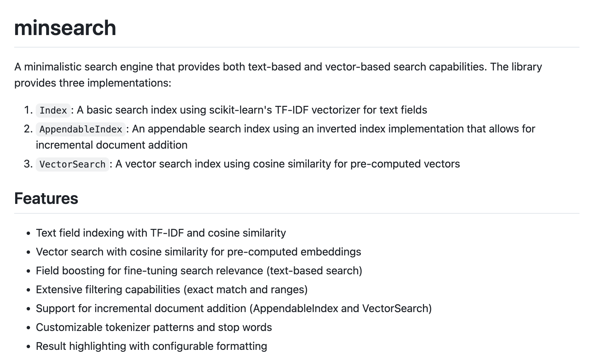The height and width of the screenshot is (364, 595).
Task: Click 'Support for incremental document addition' bullet
Action: (x=234, y=308)
